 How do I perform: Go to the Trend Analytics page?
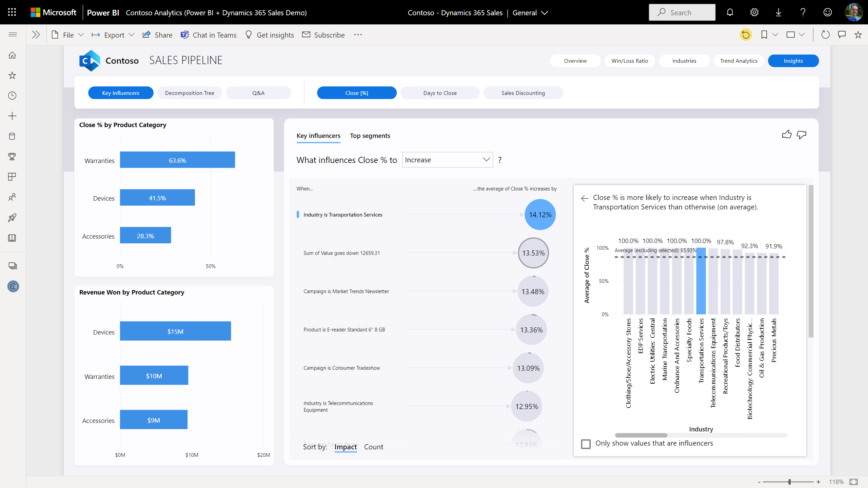click(x=739, y=61)
